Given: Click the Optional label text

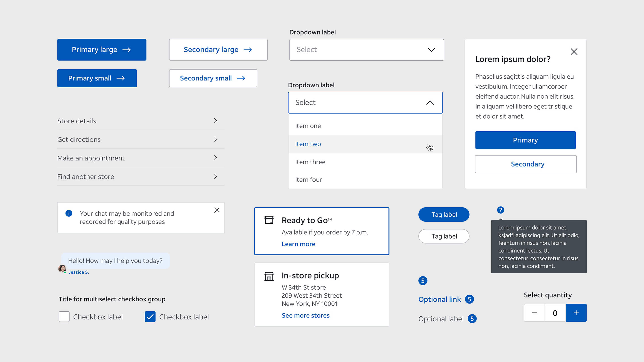Looking at the screenshot, I should coord(441,319).
